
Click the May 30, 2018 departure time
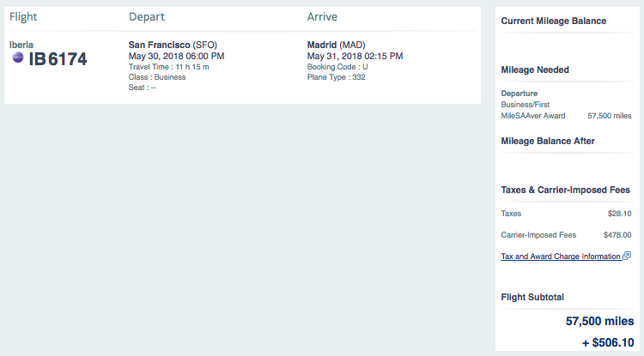[176, 57]
